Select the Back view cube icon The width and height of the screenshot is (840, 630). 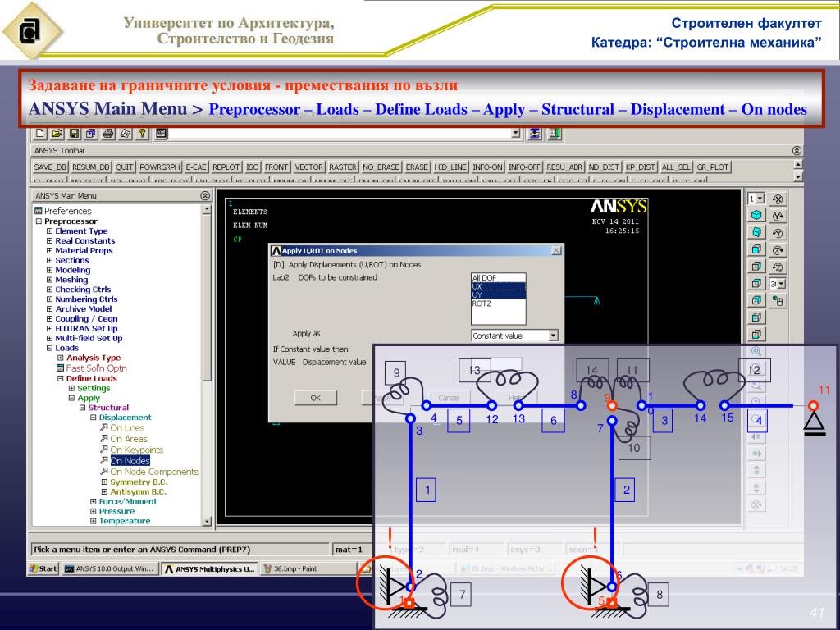click(756, 300)
